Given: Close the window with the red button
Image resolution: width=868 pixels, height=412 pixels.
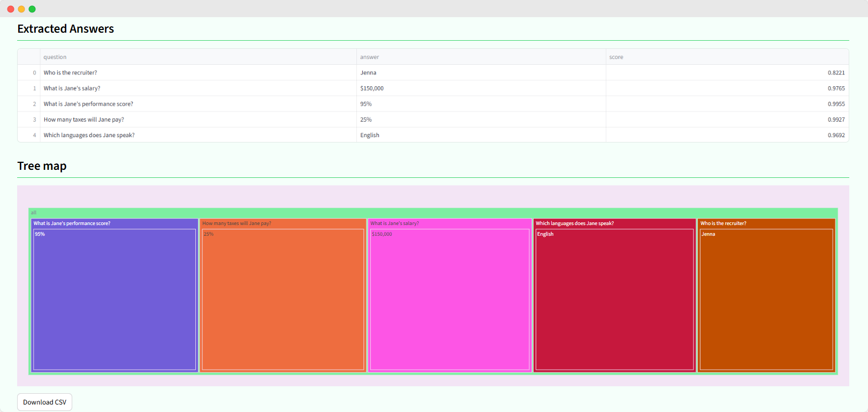Looking at the screenshot, I should [11, 9].
